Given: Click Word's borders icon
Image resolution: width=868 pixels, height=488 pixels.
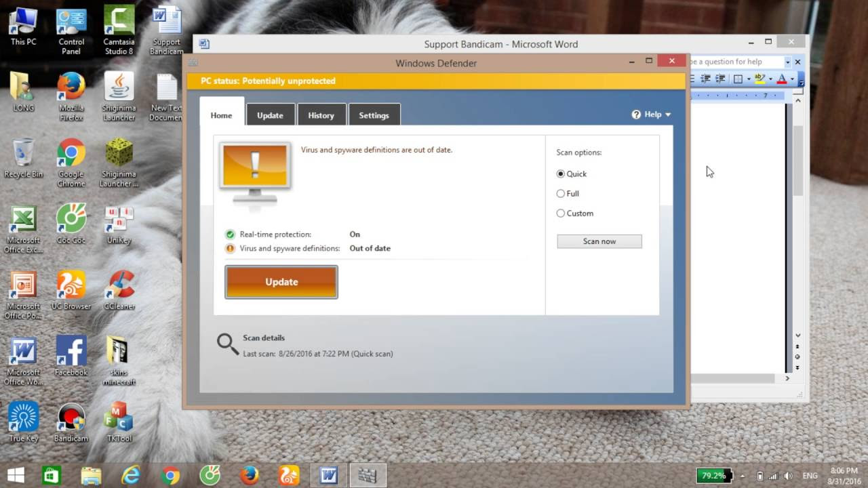Looking at the screenshot, I should click(x=738, y=79).
